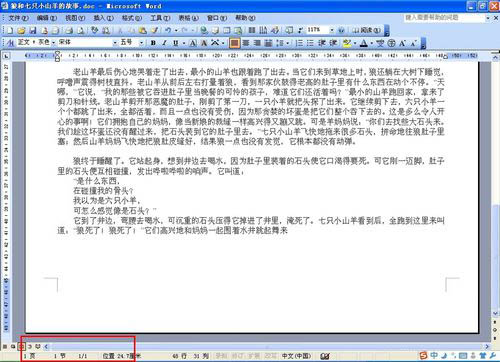
Task: Click the Insert Hyperlink globe icon
Action: tap(204, 30)
